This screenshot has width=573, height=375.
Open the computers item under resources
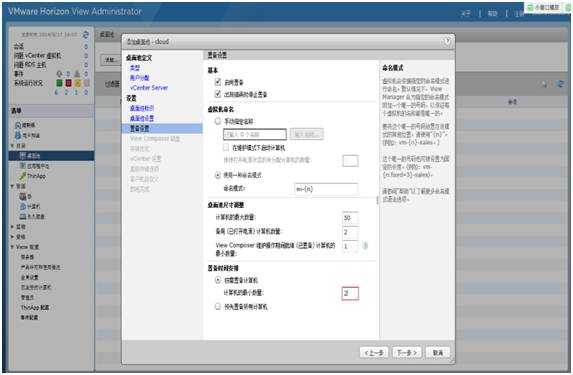point(30,207)
